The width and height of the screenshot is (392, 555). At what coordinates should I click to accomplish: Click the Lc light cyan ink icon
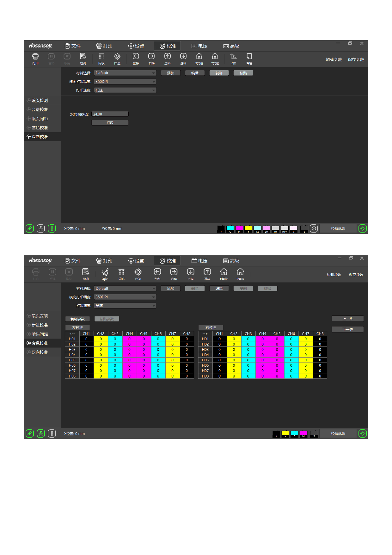click(x=257, y=228)
